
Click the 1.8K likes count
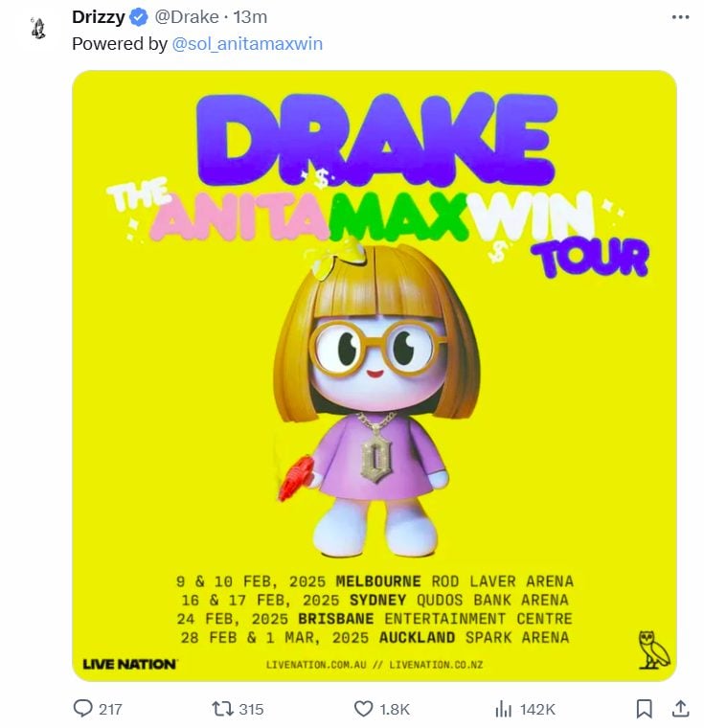(395, 709)
